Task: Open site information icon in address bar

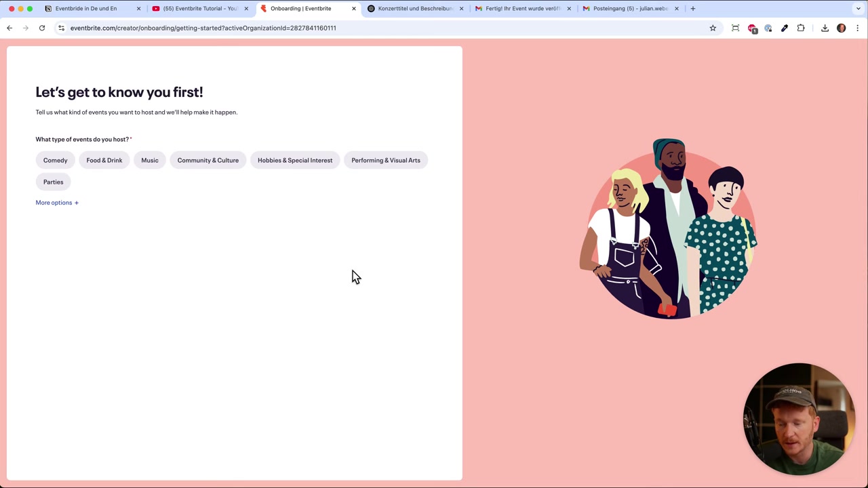Action: click(61, 28)
